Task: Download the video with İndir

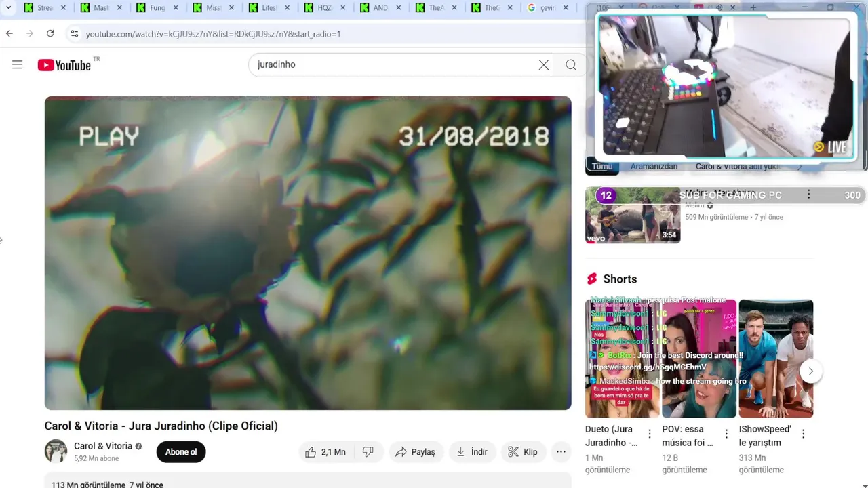Action: [x=473, y=452]
